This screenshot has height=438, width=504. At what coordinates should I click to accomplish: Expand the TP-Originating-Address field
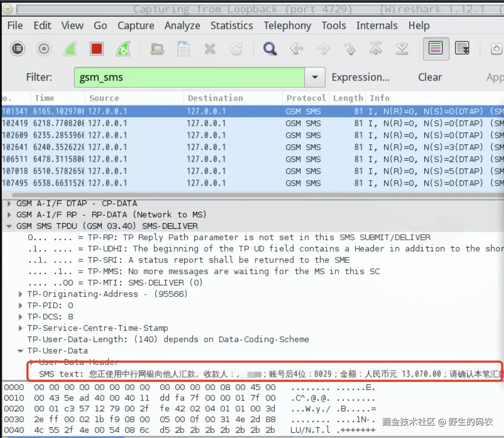click(20, 294)
